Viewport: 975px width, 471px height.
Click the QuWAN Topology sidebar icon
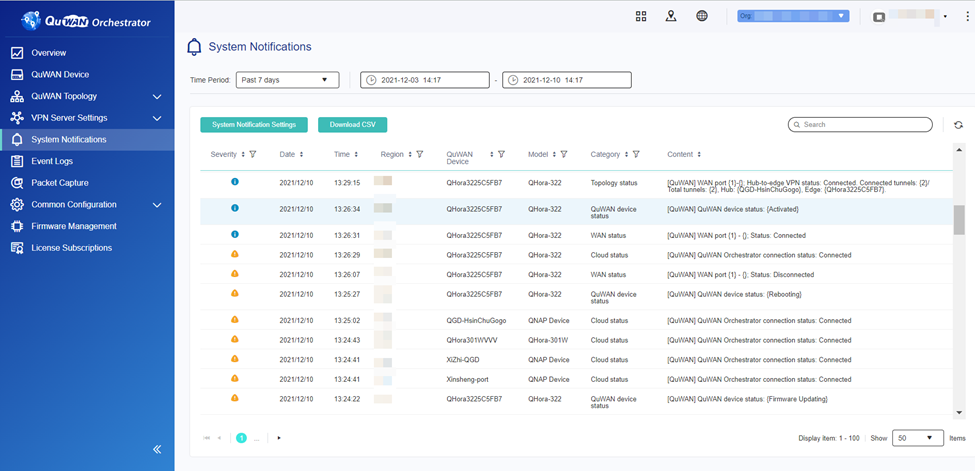[x=17, y=96]
